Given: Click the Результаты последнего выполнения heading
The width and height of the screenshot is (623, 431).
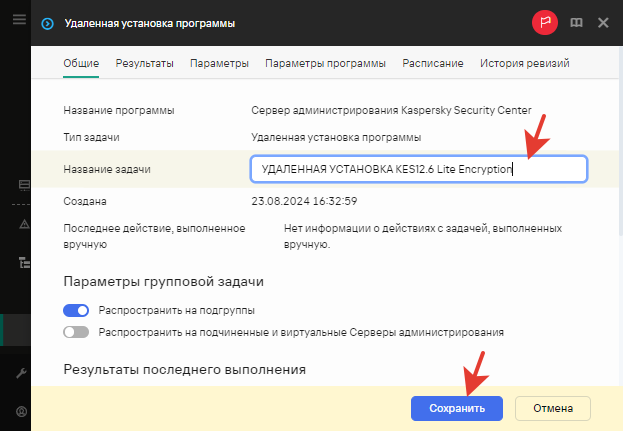Looking at the screenshot, I should [x=185, y=369].
